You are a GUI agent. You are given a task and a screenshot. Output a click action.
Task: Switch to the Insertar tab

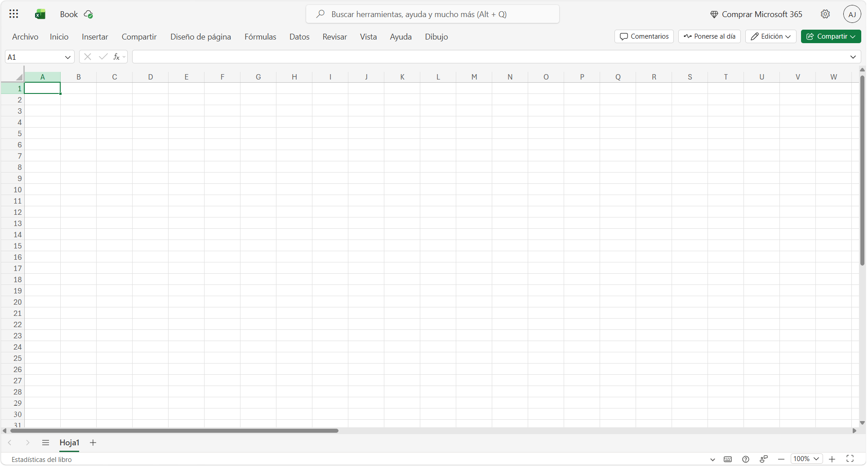[95, 37]
